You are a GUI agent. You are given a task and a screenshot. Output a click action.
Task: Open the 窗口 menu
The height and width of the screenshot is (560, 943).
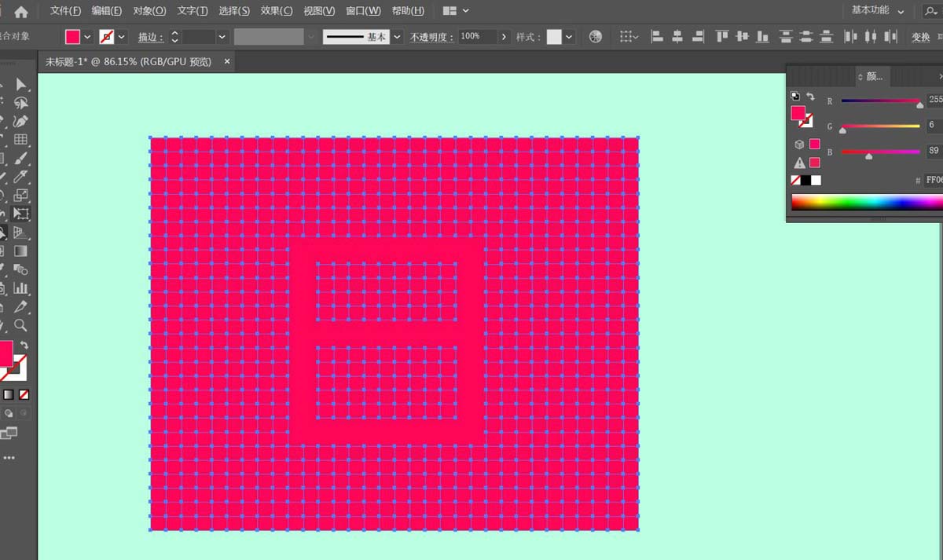363,10
